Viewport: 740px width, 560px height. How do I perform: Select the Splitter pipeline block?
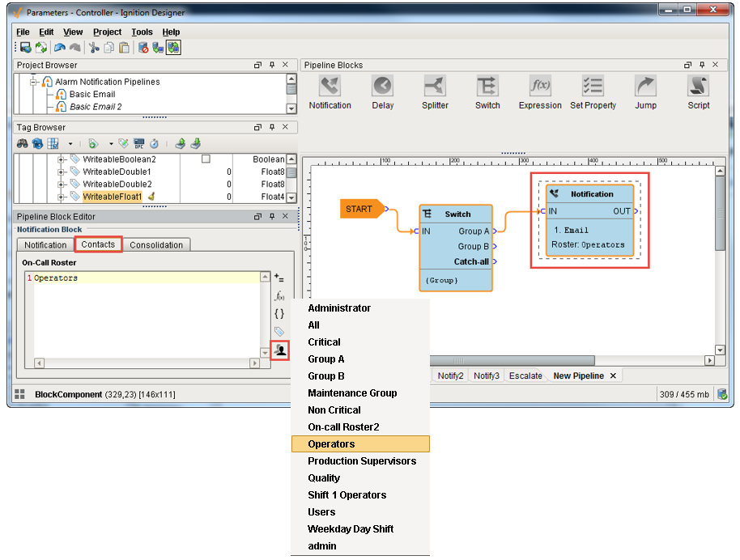435,93
